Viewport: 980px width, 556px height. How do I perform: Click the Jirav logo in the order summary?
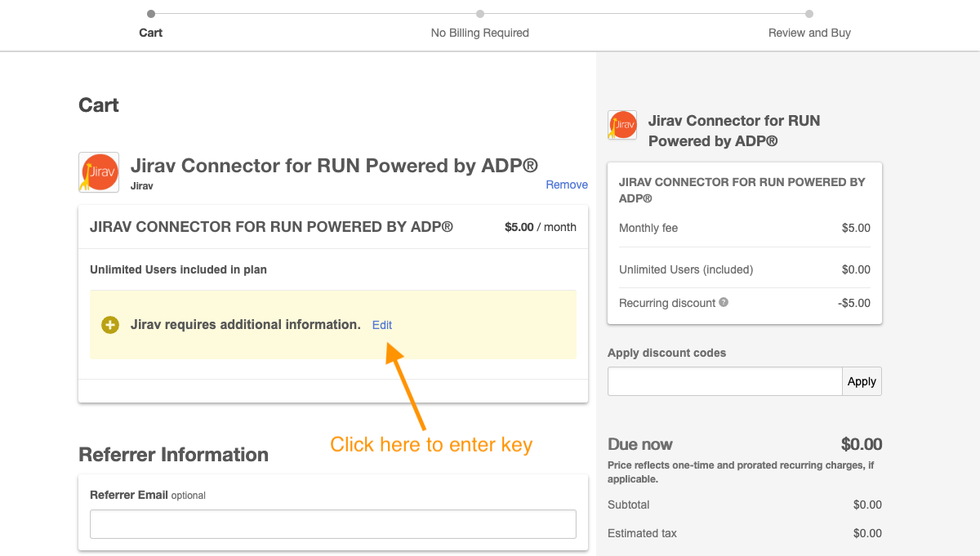[621, 124]
